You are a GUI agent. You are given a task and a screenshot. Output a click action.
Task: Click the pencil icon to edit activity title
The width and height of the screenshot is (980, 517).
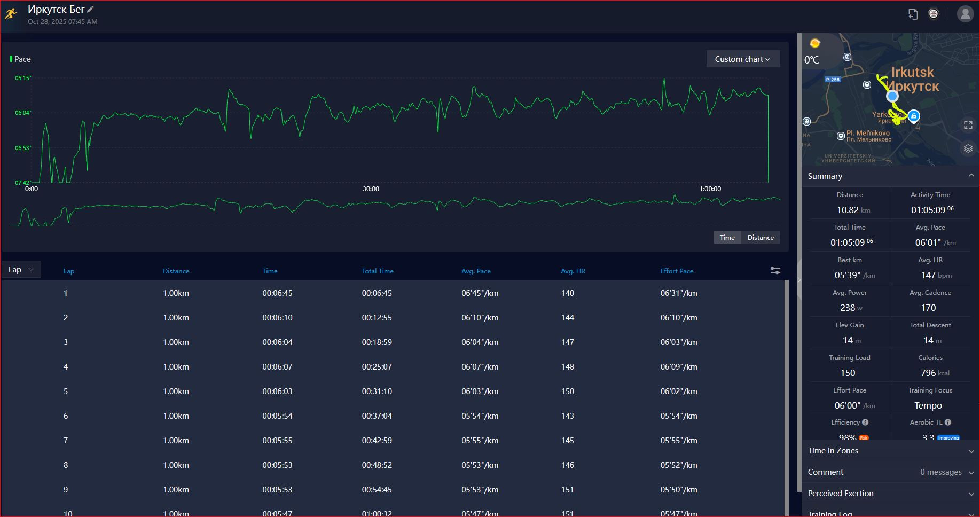coord(91,9)
